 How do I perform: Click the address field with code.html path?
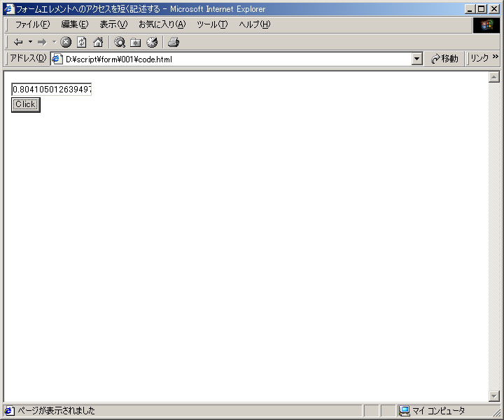pos(238,59)
